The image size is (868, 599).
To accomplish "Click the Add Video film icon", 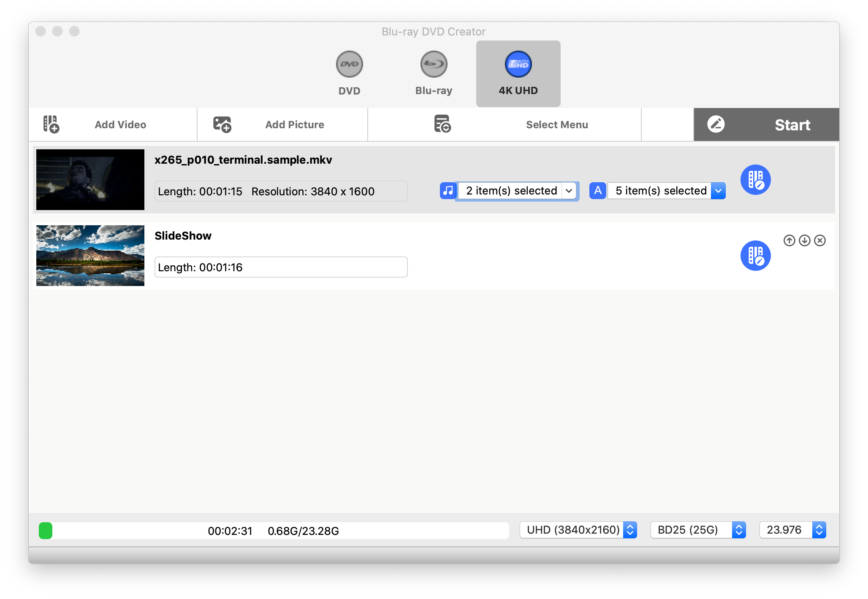I will (51, 124).
